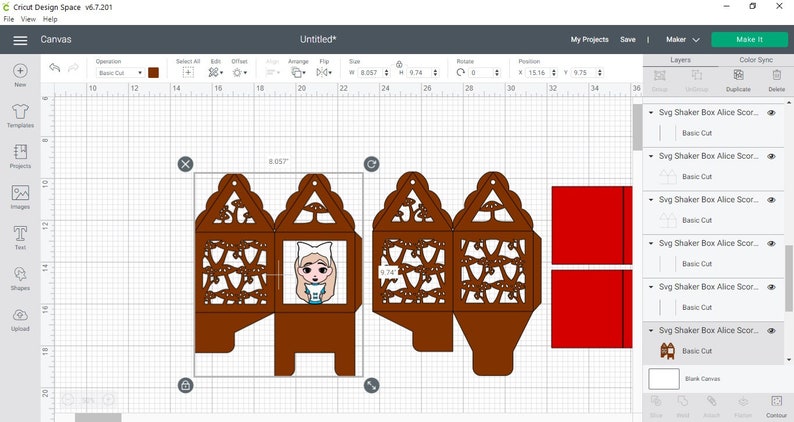Click the width W stepper arrows
Viewport: 794px width, 422px height.
pos(387,73)
